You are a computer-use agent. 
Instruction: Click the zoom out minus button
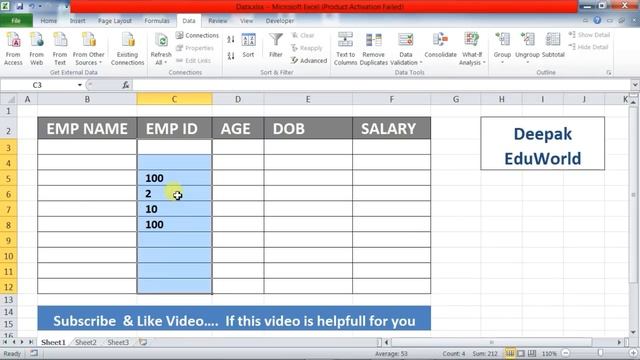coord(566,353)
